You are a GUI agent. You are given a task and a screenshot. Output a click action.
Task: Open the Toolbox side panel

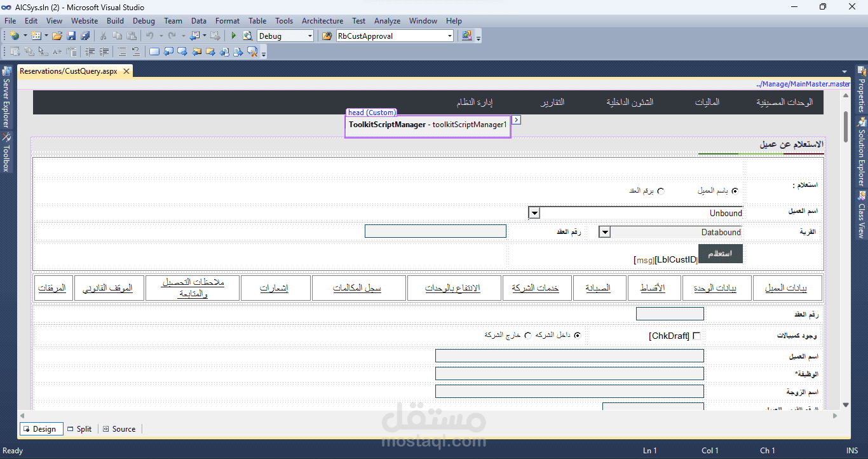point(6,151)
